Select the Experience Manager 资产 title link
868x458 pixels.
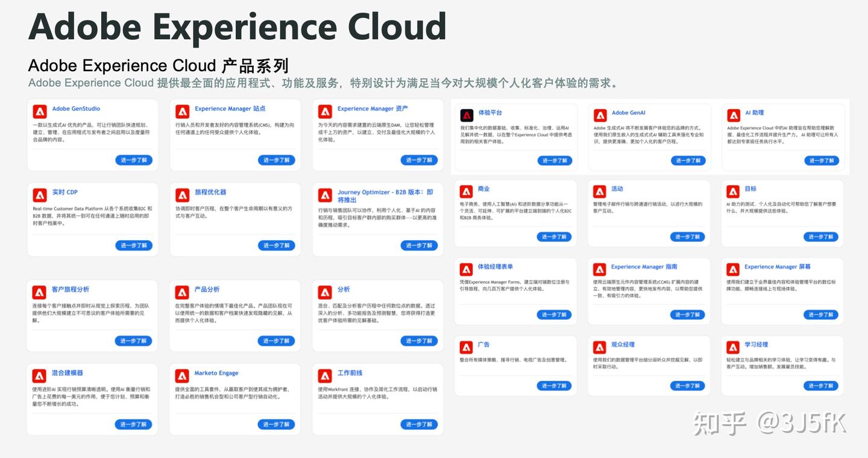372,109
